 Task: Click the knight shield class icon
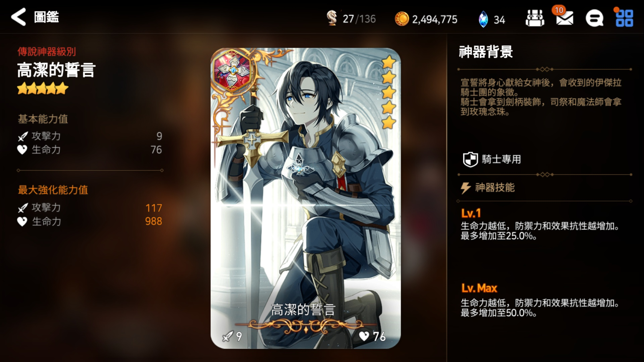pos(470,159)
